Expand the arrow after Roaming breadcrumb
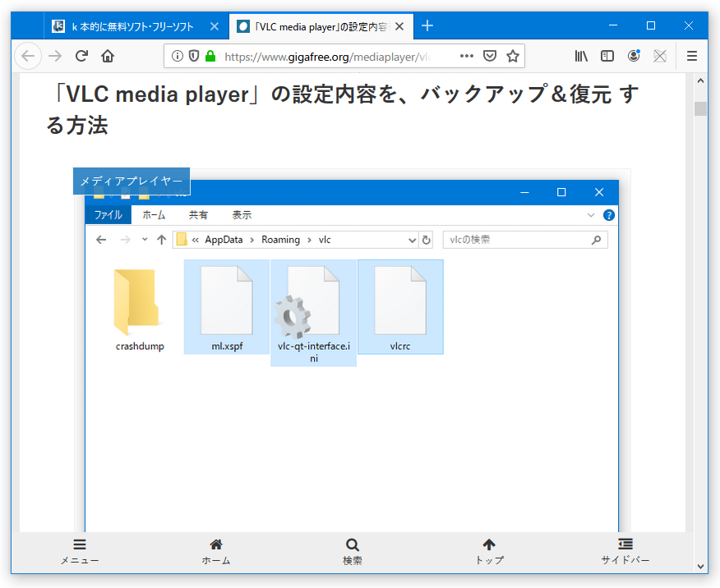 (309, 240)
